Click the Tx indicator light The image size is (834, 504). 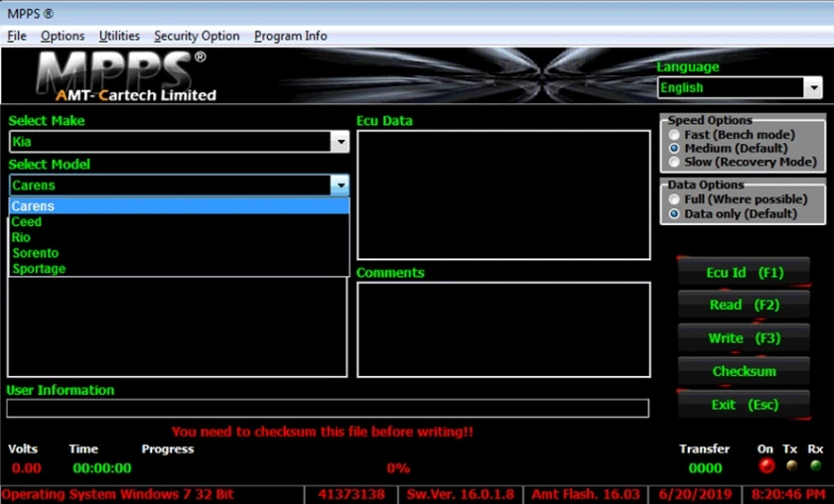(792, 465)
